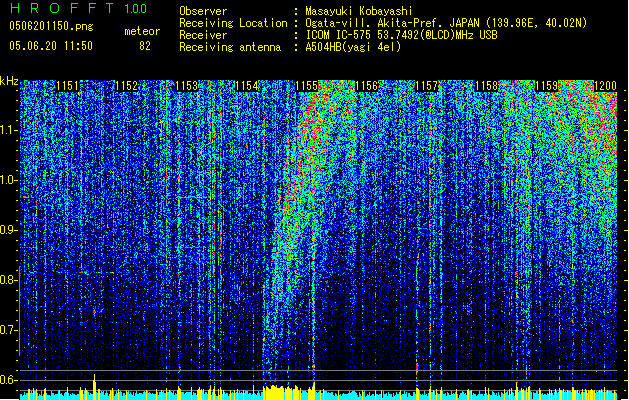Screen dimensions: 629x400
Task: Click the 1152 time marker
Action: [x=127, y=86]
